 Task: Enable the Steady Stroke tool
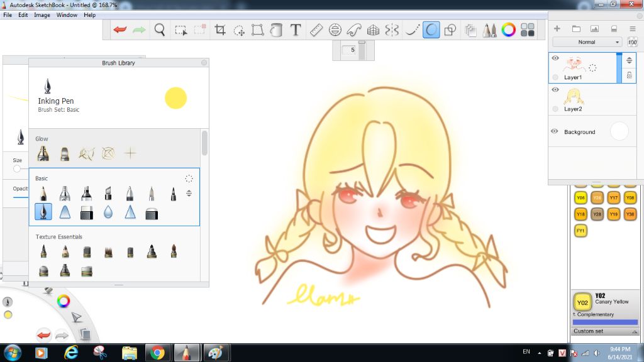pos(412,30)
